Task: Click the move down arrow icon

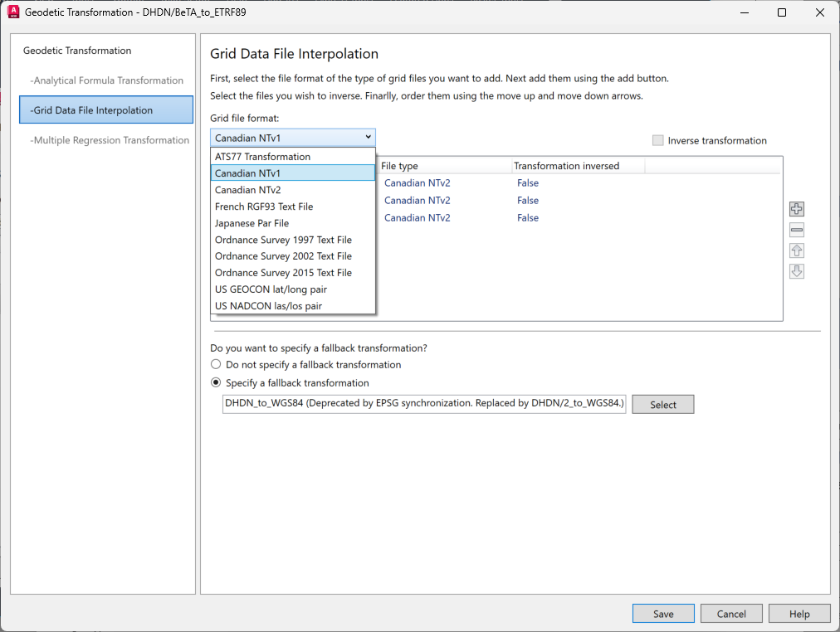Action: coord(797,271)
